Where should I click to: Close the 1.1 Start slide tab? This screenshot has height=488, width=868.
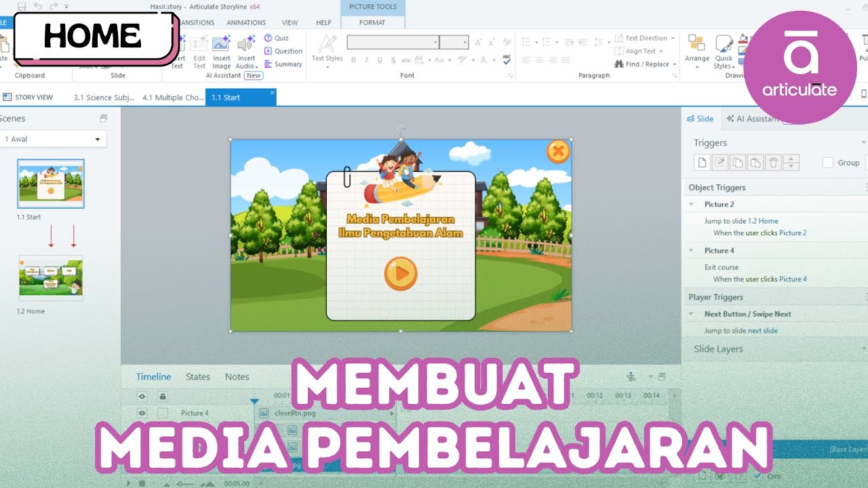coord(272,93)
